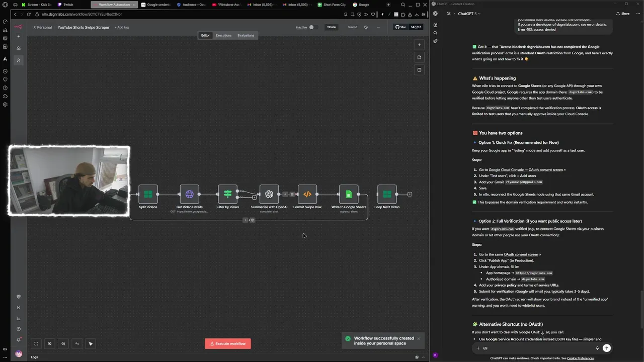Zoom in on the workflow canvas
The width and height of the screenshot is (644, 362).
coord(50,344)
